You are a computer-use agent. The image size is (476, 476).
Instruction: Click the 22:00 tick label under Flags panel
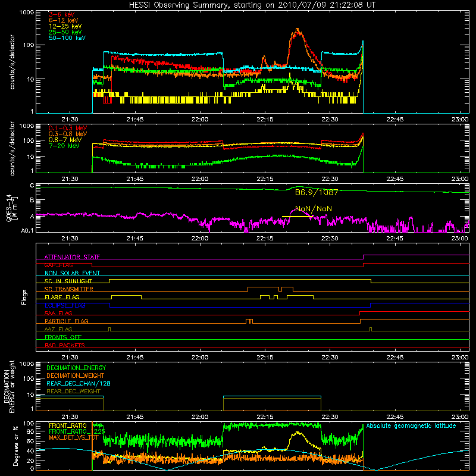[x=200, y=358]
